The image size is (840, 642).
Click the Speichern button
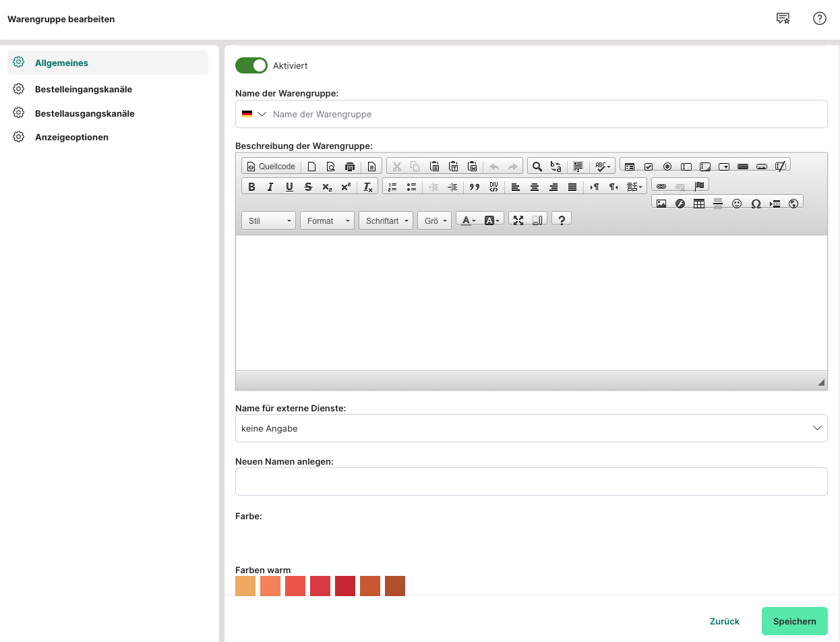[794, 621]
